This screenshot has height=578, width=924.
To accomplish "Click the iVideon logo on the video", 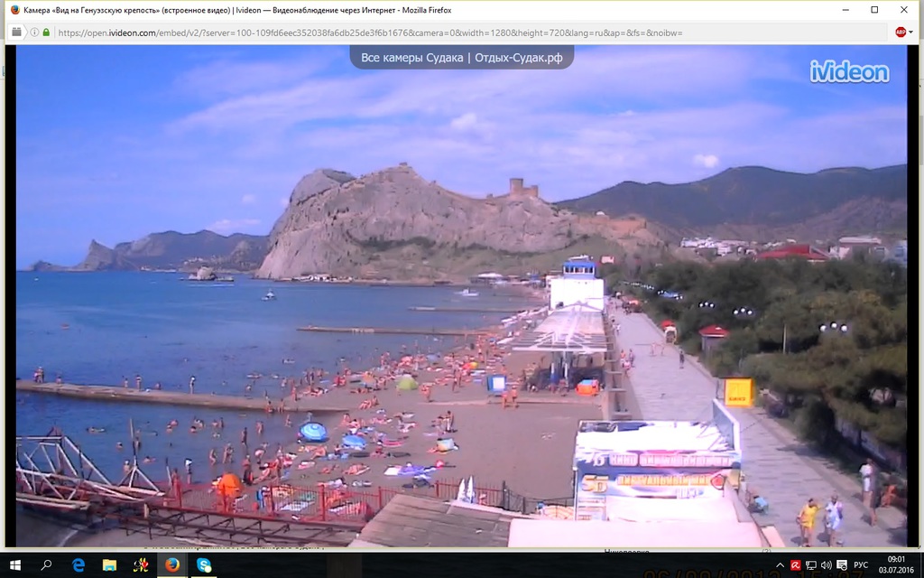I will click(x=848, y=71).
